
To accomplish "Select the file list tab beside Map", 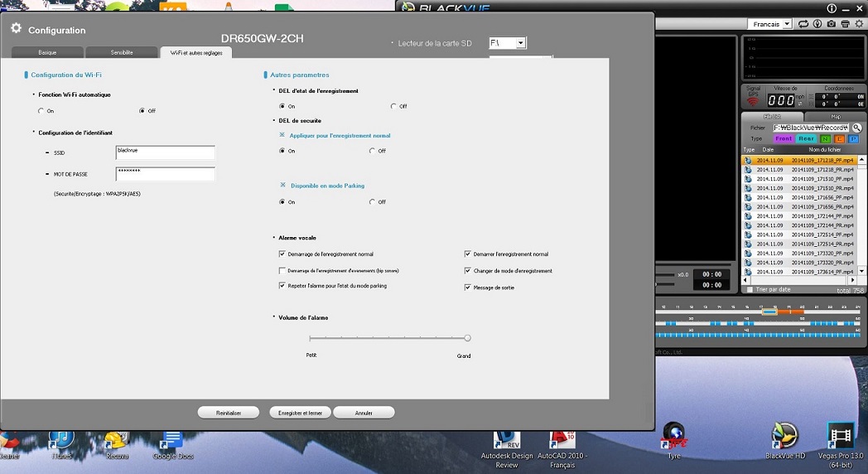I will [772, 117].
